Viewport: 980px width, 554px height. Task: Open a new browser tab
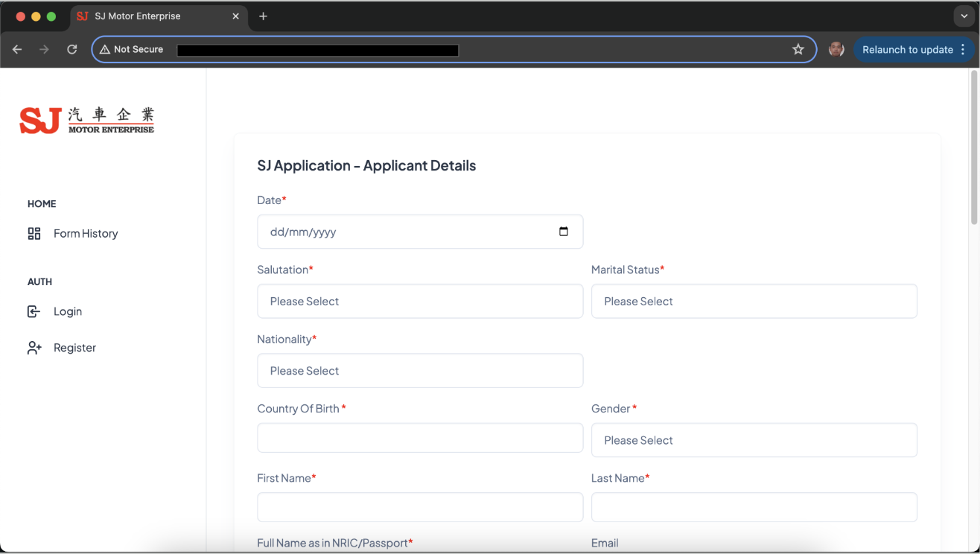coord(263,16)
